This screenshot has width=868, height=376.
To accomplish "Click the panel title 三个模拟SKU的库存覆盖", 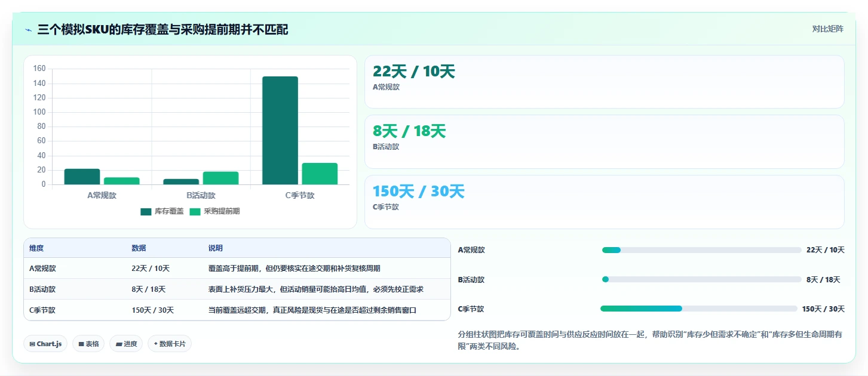I will click(x=162, y=29).
